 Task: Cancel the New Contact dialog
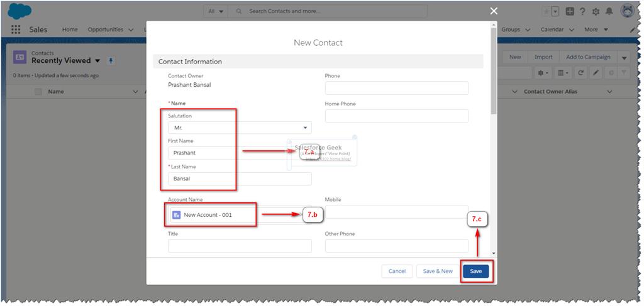(397, 271)
